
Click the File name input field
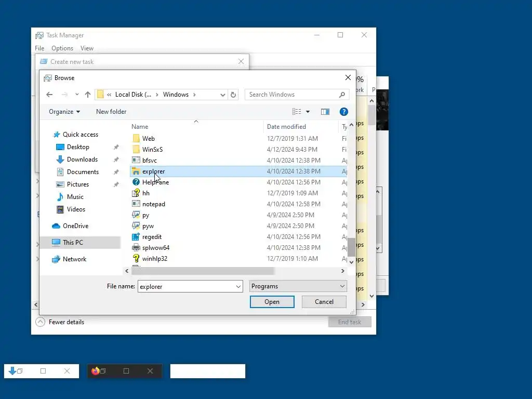[187, 287]
